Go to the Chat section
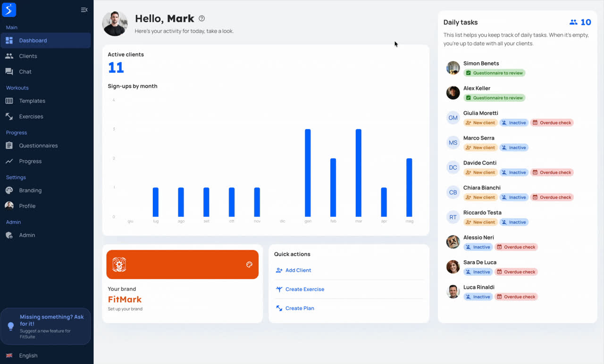The height and width of the screenshot is (364, 604). click(x=46, y=72)
